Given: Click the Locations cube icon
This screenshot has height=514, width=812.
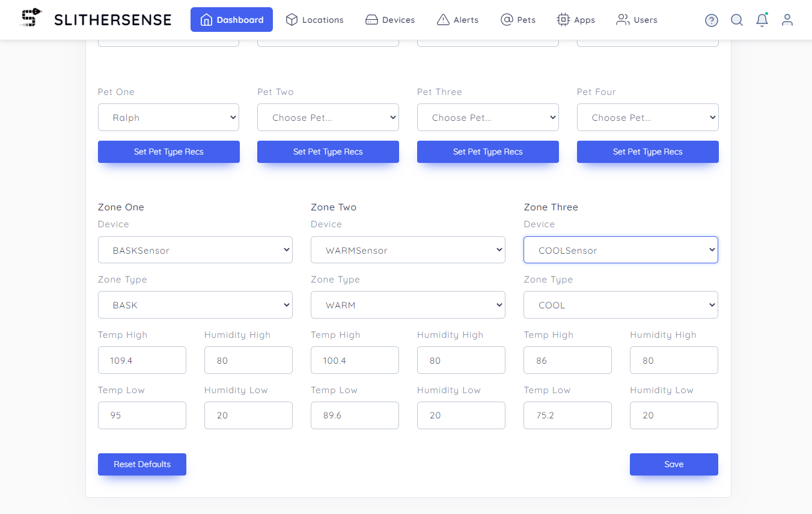Looking at the screenshot, I should [292, 20].
